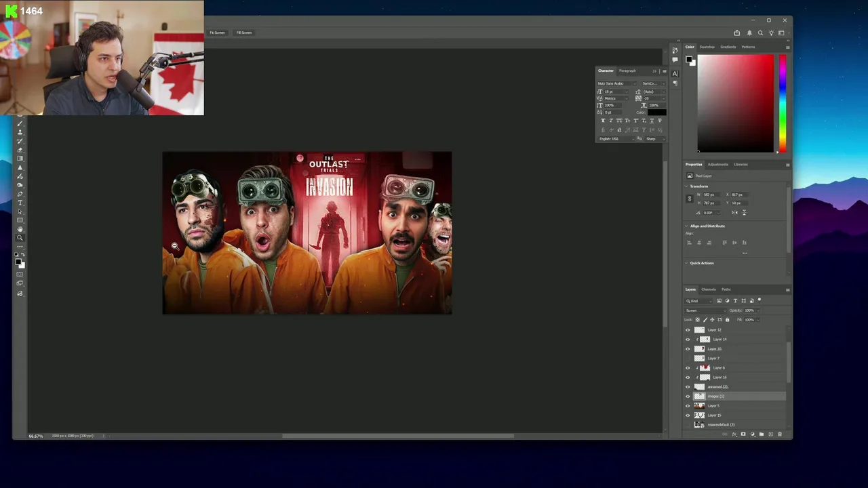The image size is (868, 488).
Task: Switch to the Patterns tab
Action: click(x=748, y=47)
